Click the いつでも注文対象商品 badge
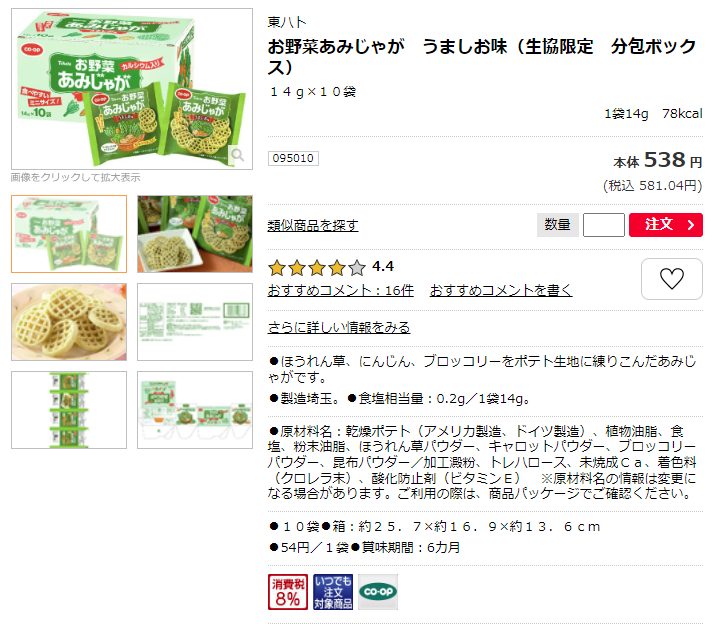Screen dimensions: 717x624 click(x=333, y=592)
